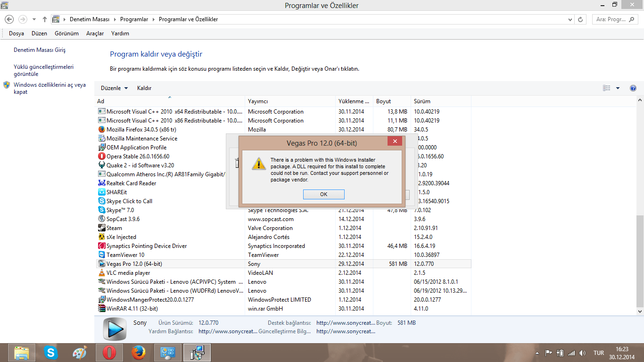Sort the list by the Ad column

170,101
